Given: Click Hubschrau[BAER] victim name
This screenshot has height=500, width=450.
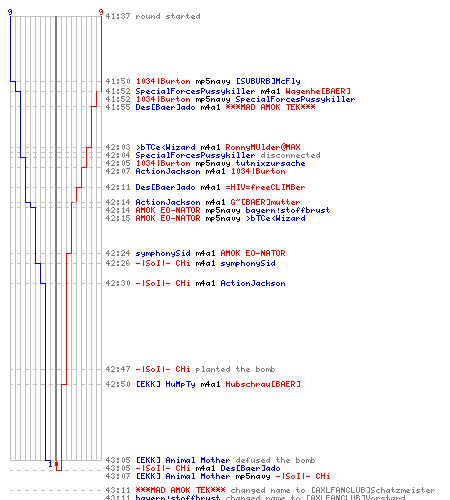Looking at the screenshot, I should point(263,384).
